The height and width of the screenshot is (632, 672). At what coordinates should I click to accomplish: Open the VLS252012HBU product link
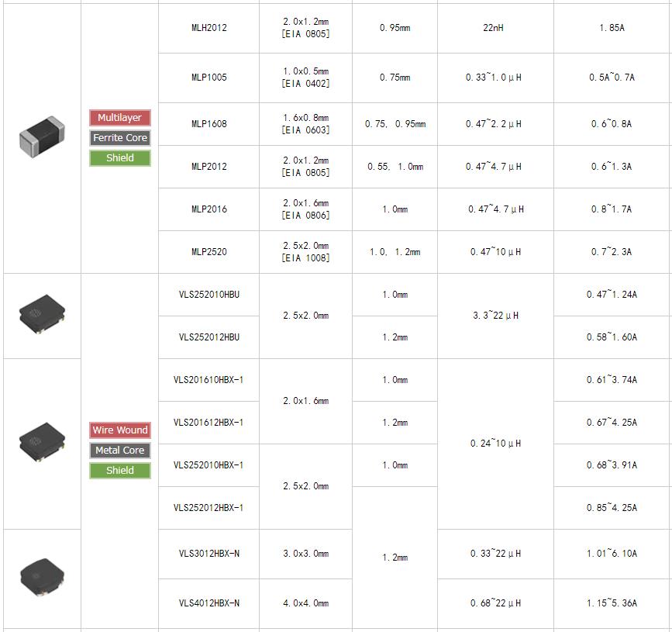click(x=209, y=337)
